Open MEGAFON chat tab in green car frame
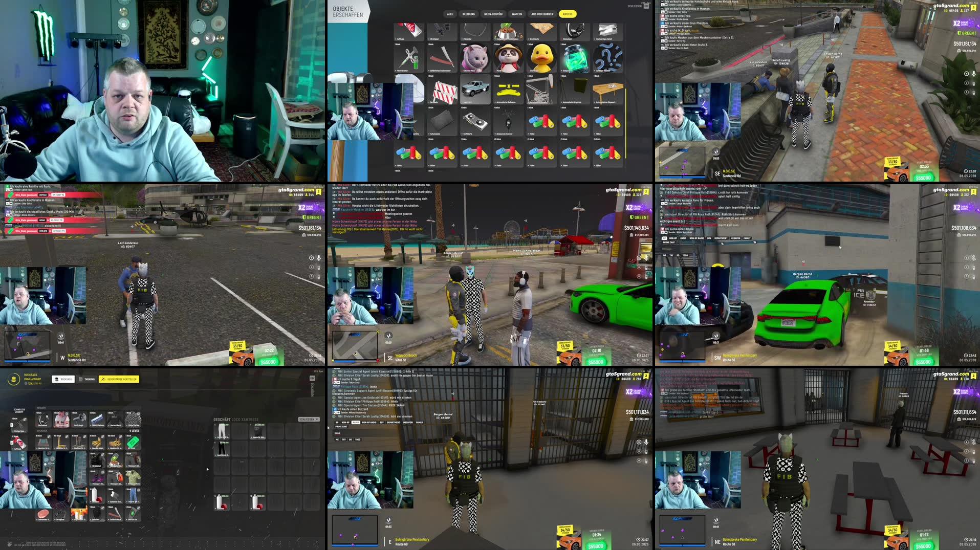Screen dimensions: 980x550 (735, 238)
